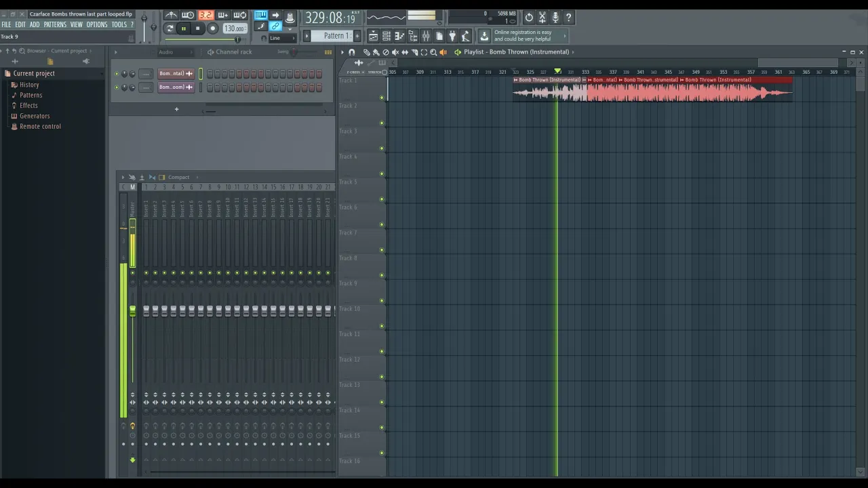
Task: Stop playback with the square button
Action: tap(197, 28)
